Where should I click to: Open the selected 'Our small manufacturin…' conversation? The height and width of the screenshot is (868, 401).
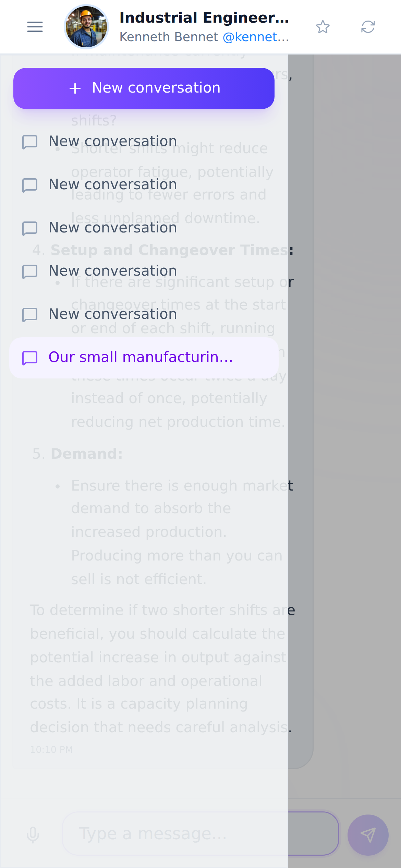144,358
